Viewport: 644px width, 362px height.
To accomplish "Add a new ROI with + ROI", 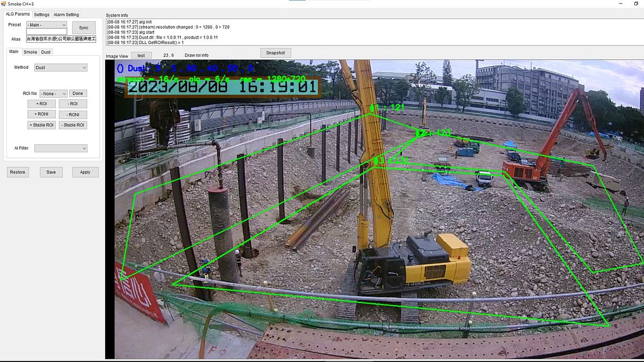I will (x=41, y=104).
